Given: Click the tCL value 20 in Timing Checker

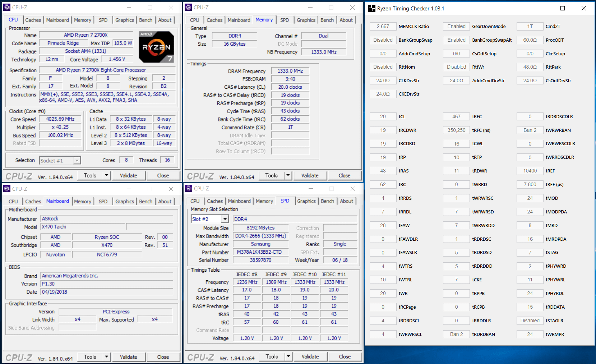Looking at the screenshot, I should tap(383, 116).
